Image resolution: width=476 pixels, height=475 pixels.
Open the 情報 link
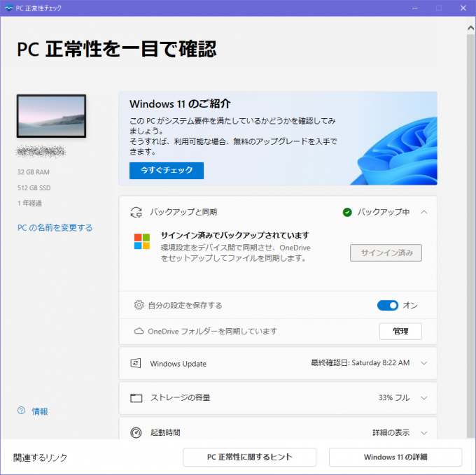pos(40,411)
